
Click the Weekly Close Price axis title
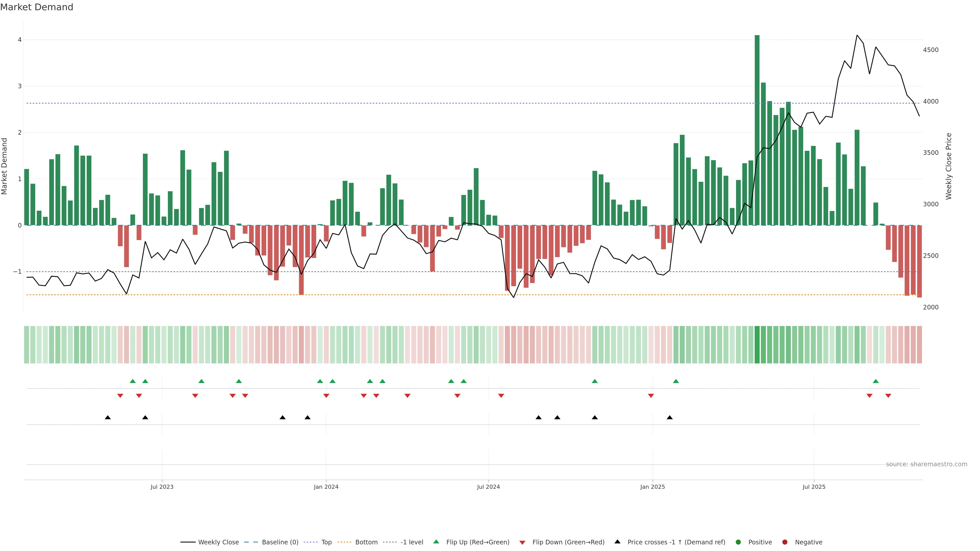click(948, 166)
